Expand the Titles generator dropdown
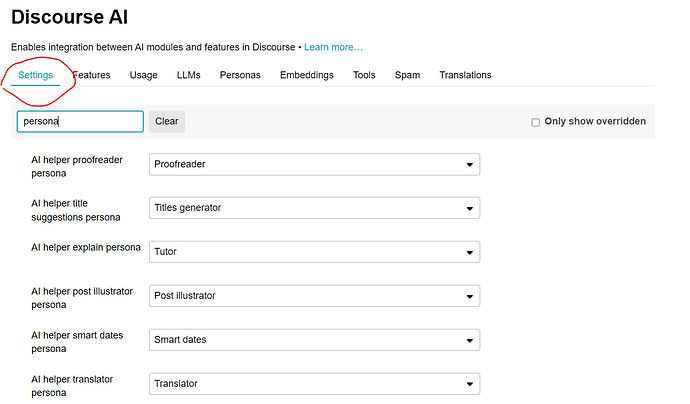690x404 pixels. [x=314, y=208]
